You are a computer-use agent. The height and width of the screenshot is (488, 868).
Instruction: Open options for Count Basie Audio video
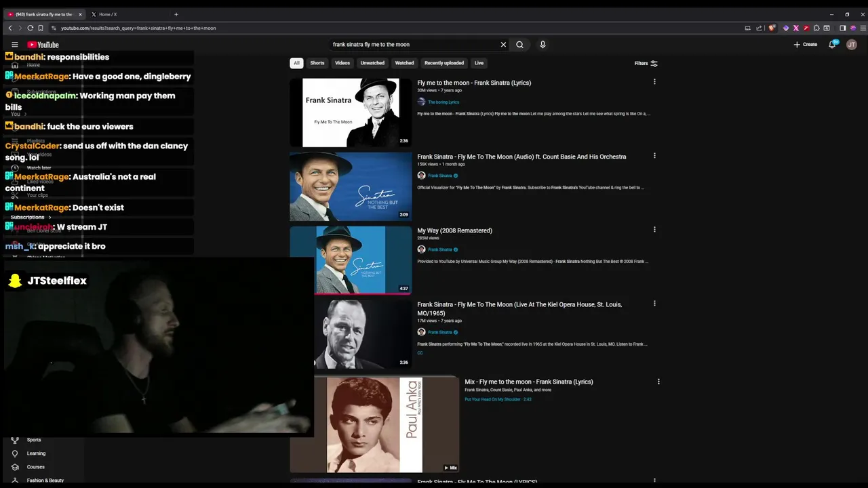[x=654, y=156]
